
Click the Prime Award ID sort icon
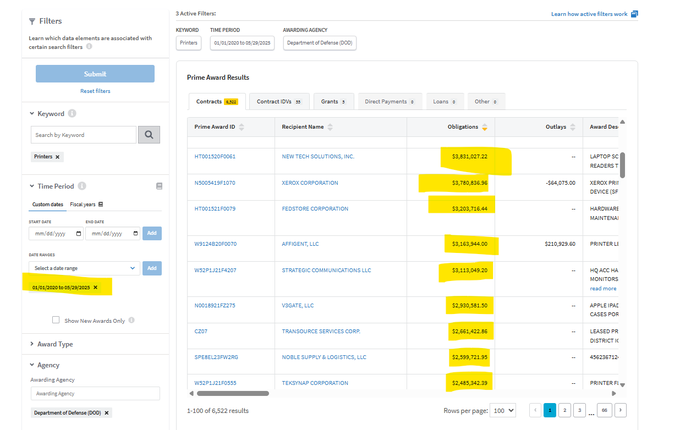click(242, 128)
